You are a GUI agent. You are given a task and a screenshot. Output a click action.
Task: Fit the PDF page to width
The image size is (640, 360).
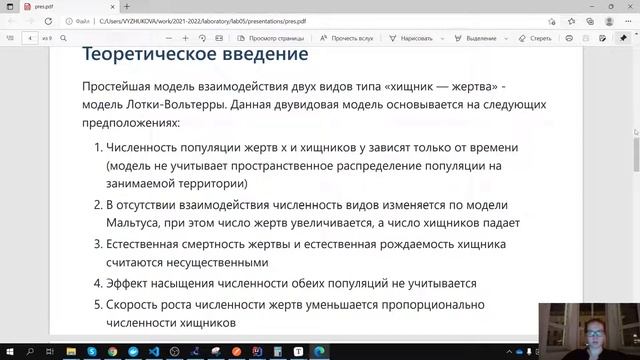coord(219,38)
